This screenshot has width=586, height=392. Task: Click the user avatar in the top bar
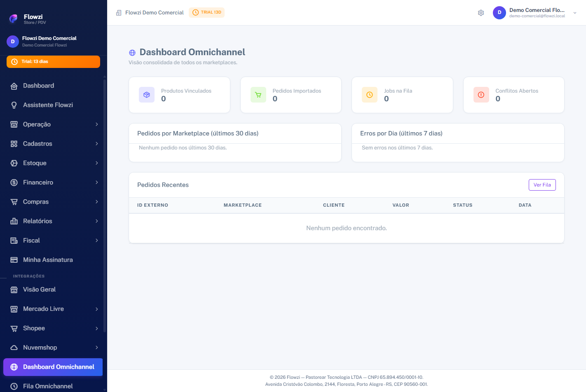(x=499, y=13)
